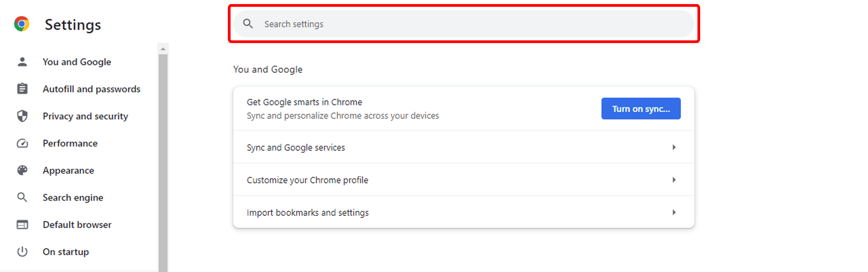The image size is (868, 272).
Task: Click the shield icon for Privacy and security
Action: [22, 116]
